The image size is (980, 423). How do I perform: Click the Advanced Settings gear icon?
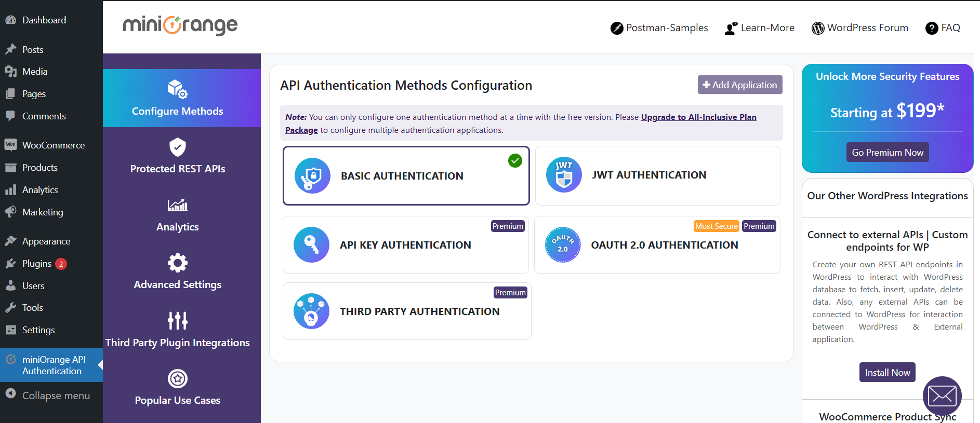[x=178, y=263]
